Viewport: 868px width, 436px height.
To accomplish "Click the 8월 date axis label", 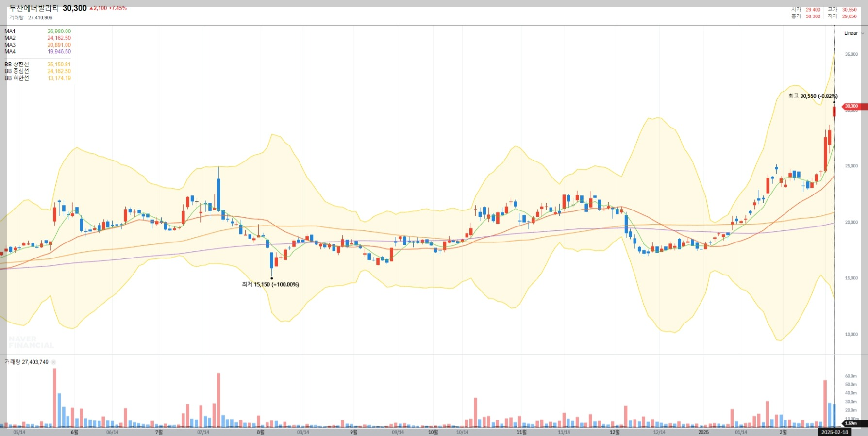I will coord(261,432).
